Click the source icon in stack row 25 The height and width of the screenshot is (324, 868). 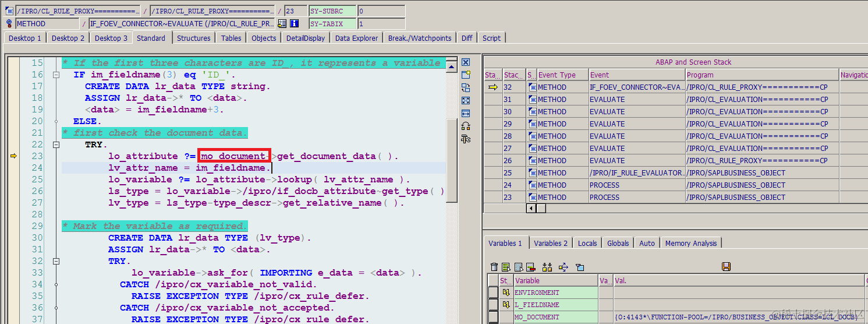pyautogui.click(x=532, y=172)
